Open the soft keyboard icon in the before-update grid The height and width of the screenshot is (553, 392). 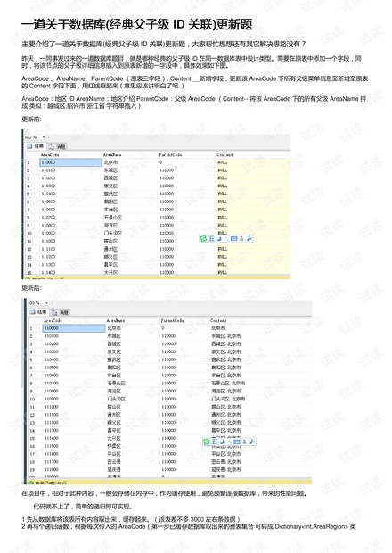pos(233,239)
